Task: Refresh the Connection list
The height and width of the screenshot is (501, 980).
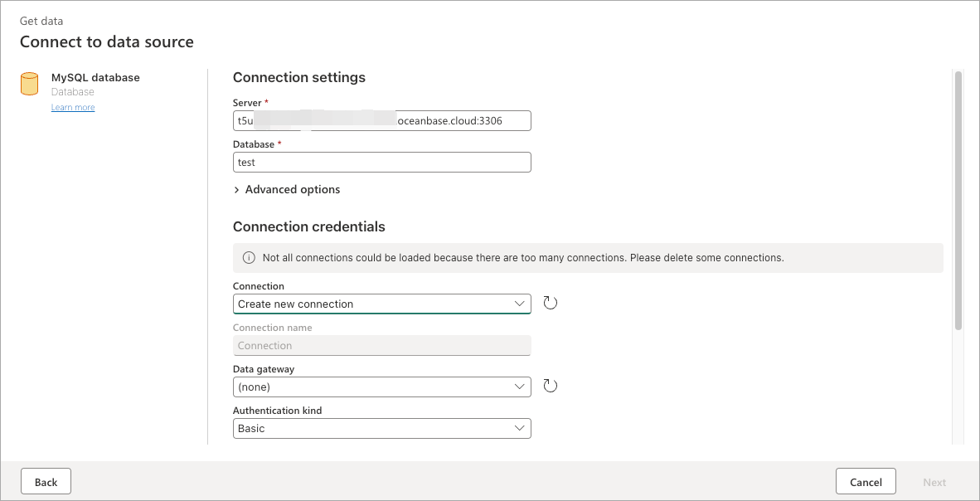Action: pos(550,303)
